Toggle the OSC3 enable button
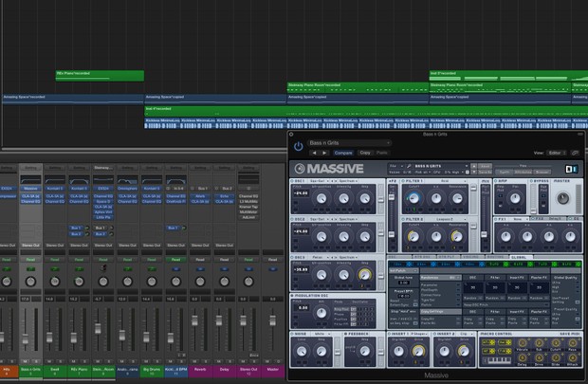This screenshot has width=588, height=384. [x=292, y=257]
